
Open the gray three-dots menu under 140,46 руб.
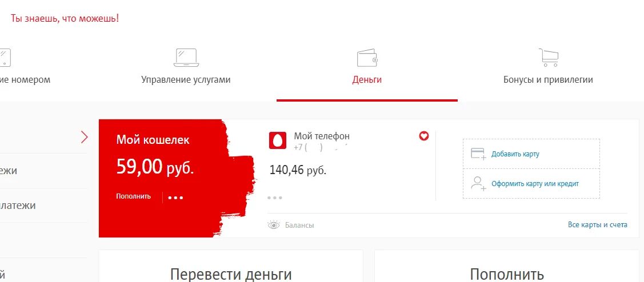point(275,198)
